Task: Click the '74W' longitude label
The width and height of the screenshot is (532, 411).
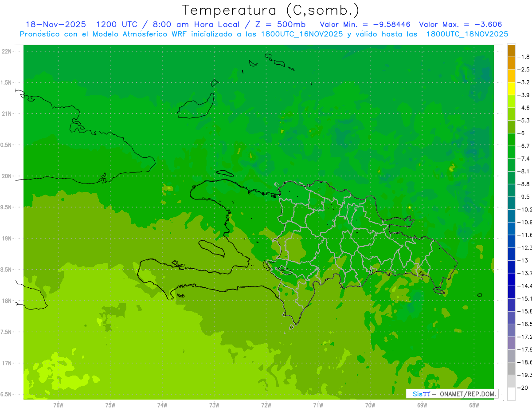Action: [162, 405]
